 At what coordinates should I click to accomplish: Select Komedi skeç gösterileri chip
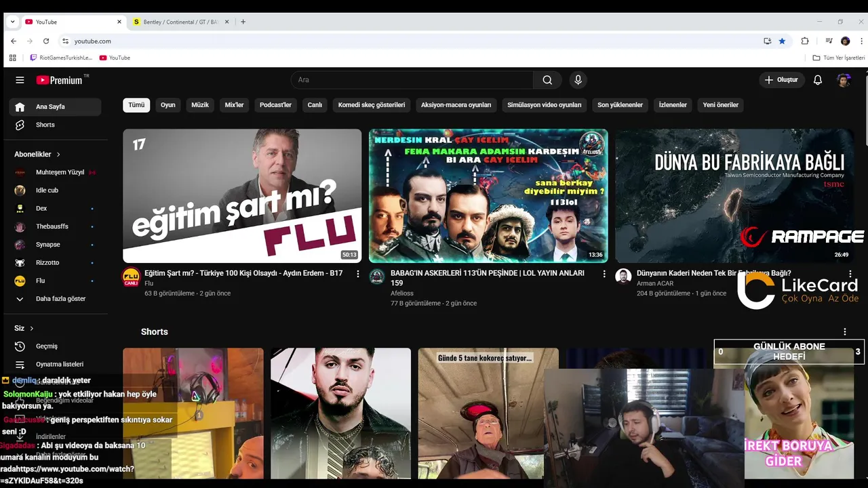coord(372,105)
